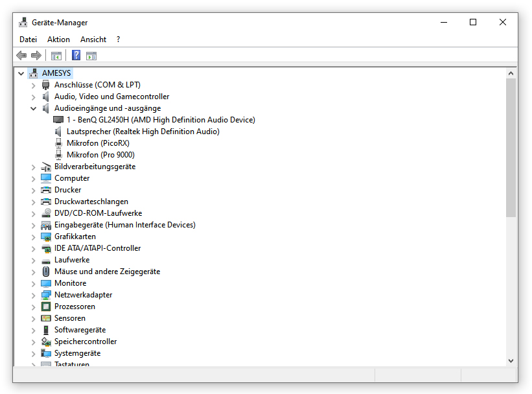
Task: Collapse the AMESYS root node
Action: [21, 73]
